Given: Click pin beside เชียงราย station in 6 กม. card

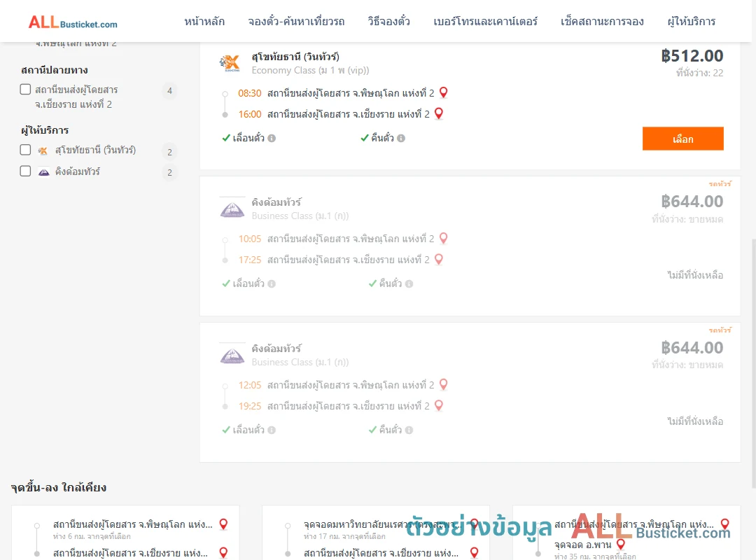Looking at the screenshot, I should pos(223,552).
